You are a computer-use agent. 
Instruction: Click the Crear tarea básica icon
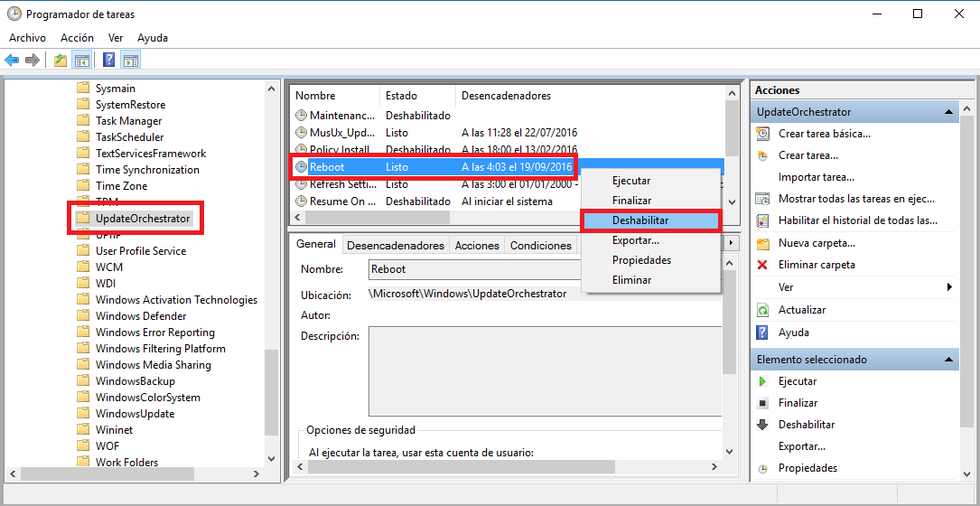click(x=762, y=134)
